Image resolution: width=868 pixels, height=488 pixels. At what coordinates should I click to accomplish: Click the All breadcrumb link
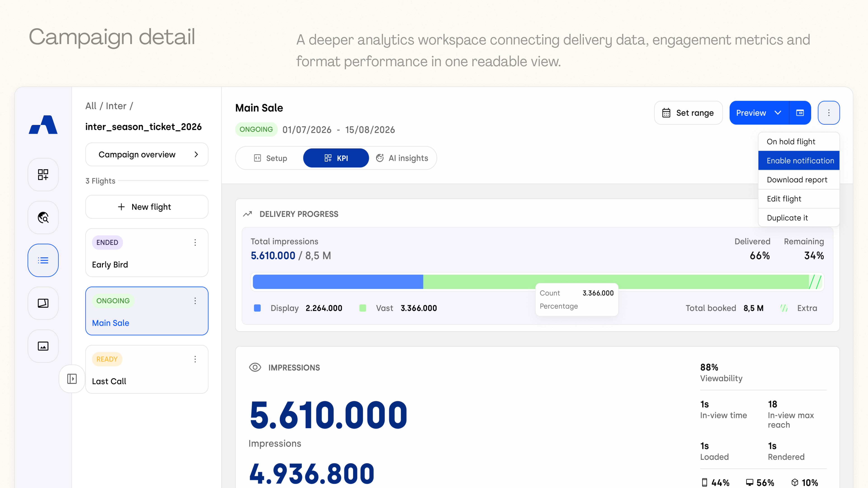pyautogui.click(x=91, y=106)
